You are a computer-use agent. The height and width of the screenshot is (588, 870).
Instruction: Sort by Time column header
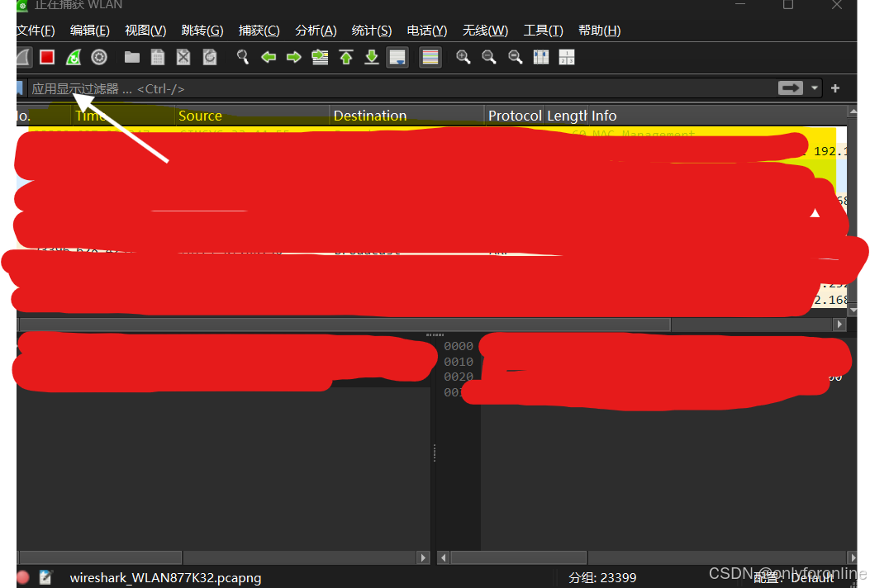click(123, 116)
